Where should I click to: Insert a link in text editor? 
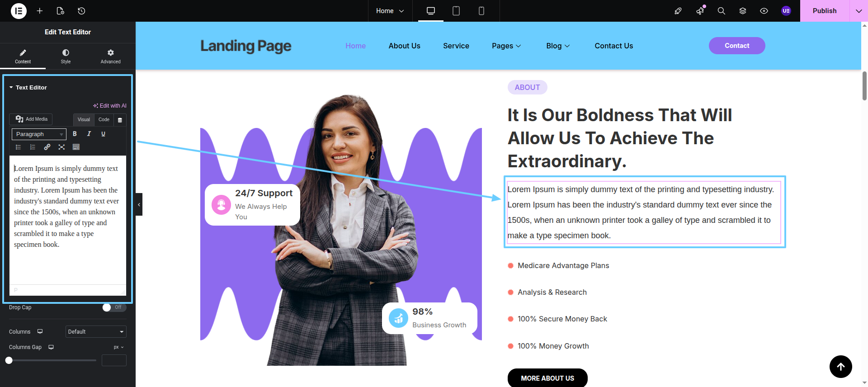[47, 147]
